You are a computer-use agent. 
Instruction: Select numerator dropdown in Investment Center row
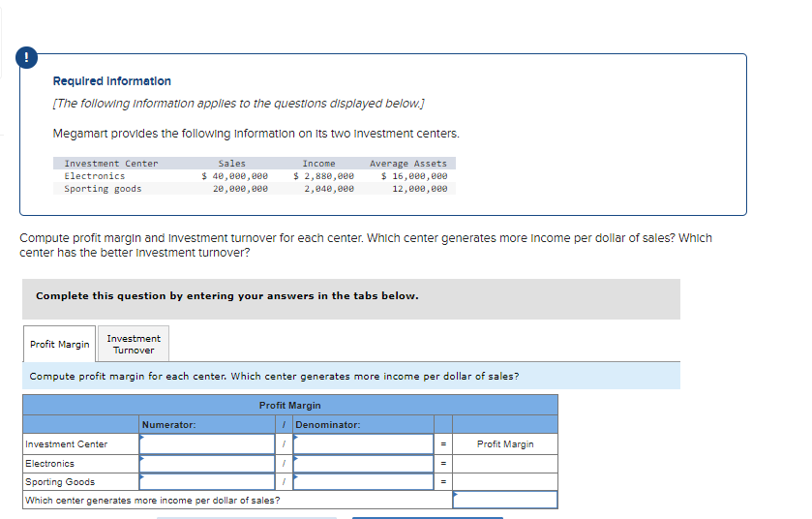coord(207,443)
